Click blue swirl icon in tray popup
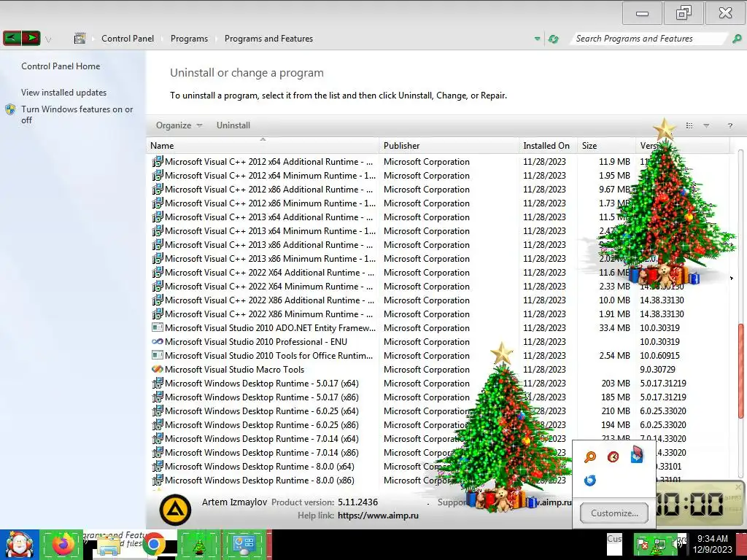 tap(589, 480)
